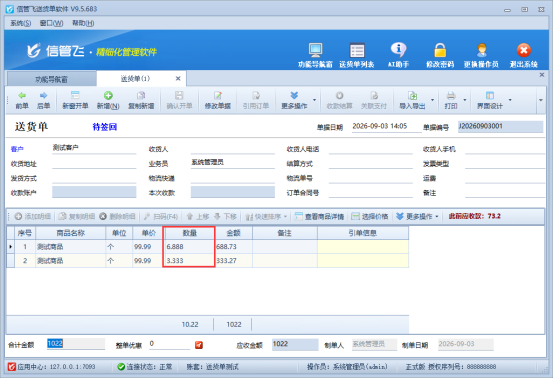
Task: Click 查看商品详情 button
Action: [x=319, y=217]
